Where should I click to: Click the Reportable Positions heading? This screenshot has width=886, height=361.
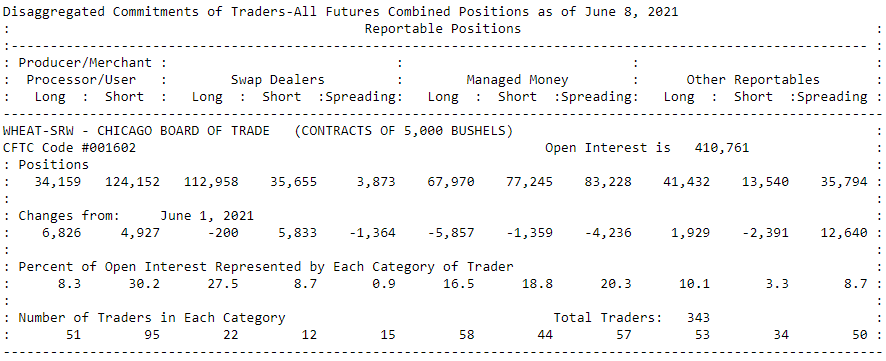coord(442,28)
